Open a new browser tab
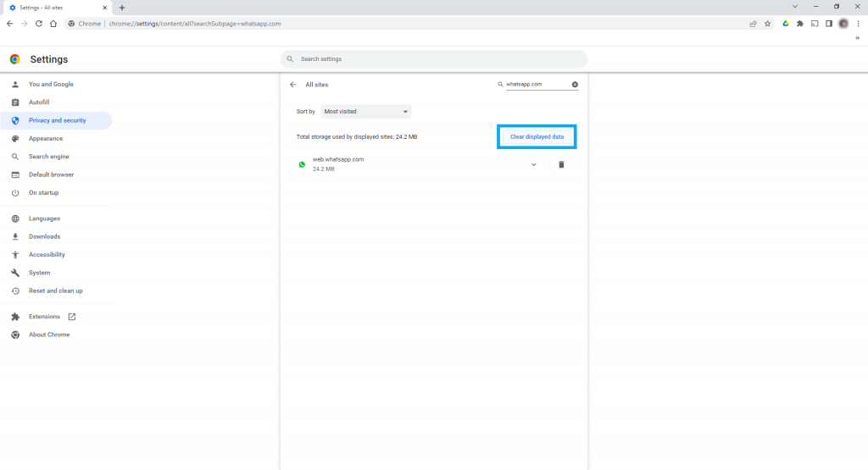 click(122, 7)
